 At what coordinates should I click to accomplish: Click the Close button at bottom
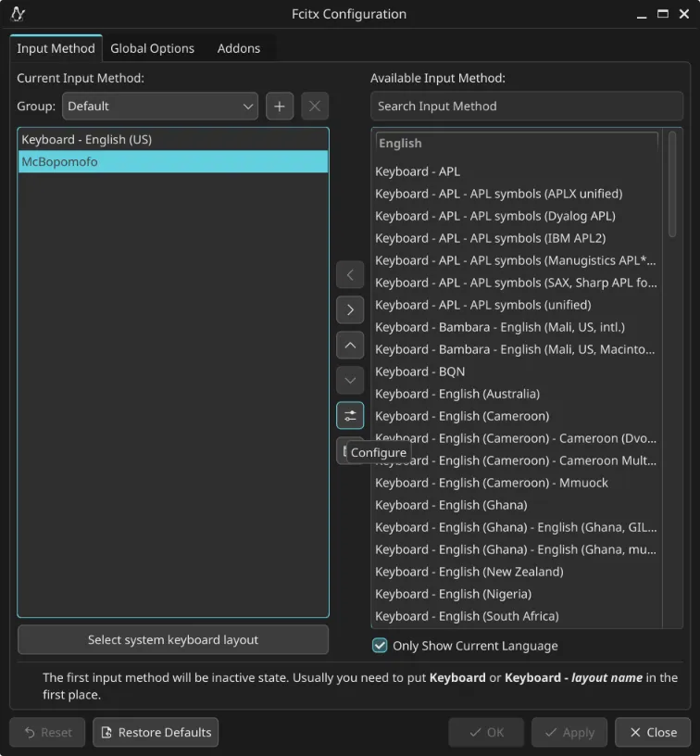click(653, 732)
